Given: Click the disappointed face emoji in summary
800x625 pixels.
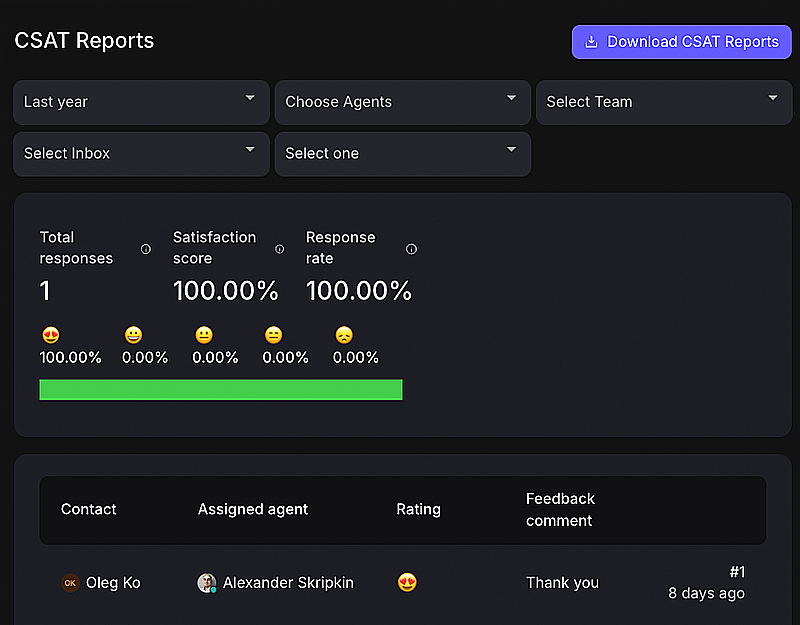Looking at the screenshot, I should click(344, 336).
